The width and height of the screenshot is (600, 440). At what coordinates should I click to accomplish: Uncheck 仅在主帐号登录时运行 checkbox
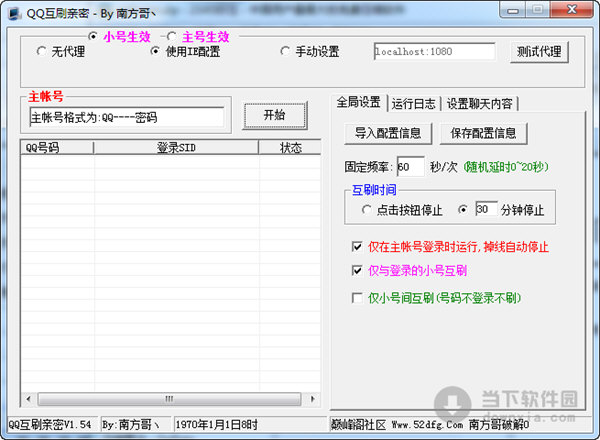tap(358, 246)
